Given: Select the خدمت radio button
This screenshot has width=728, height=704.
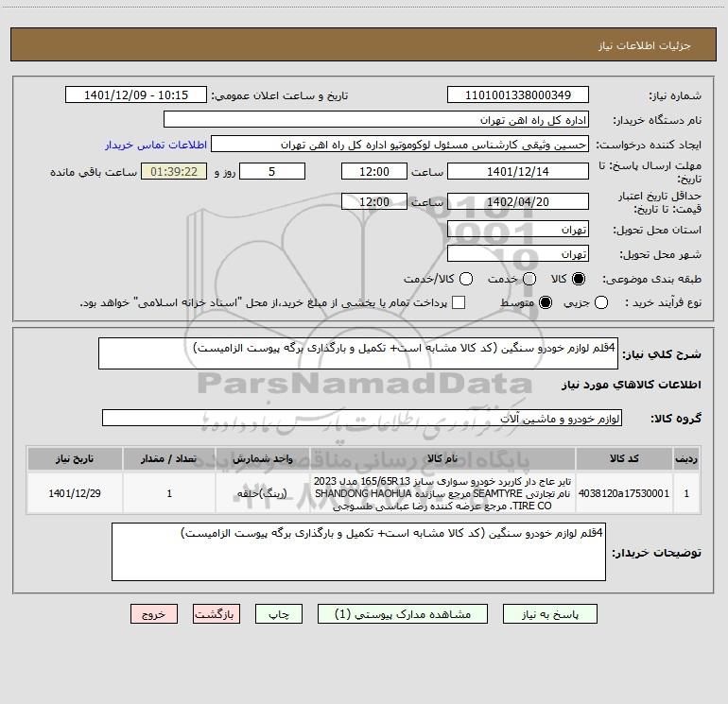Looking at the screenshot, I should click(x=529, y=279).
